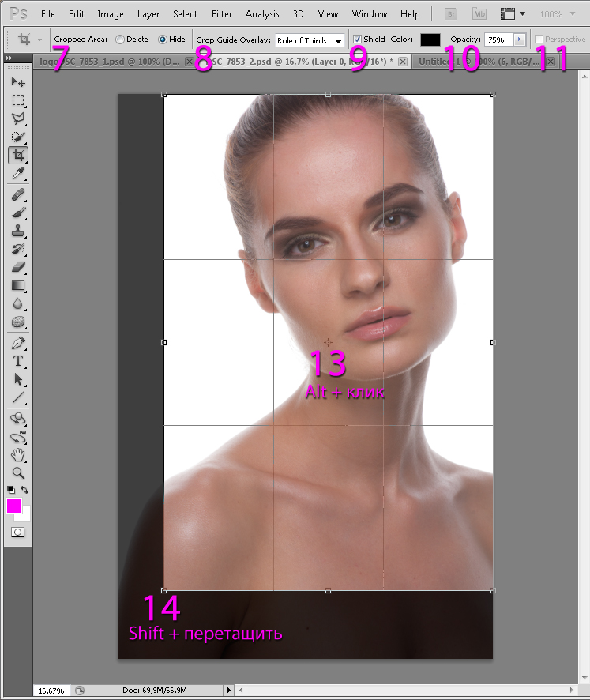
Task: Click the 16,67% zoom field in status bar
Action: click(x=51, y=691)
